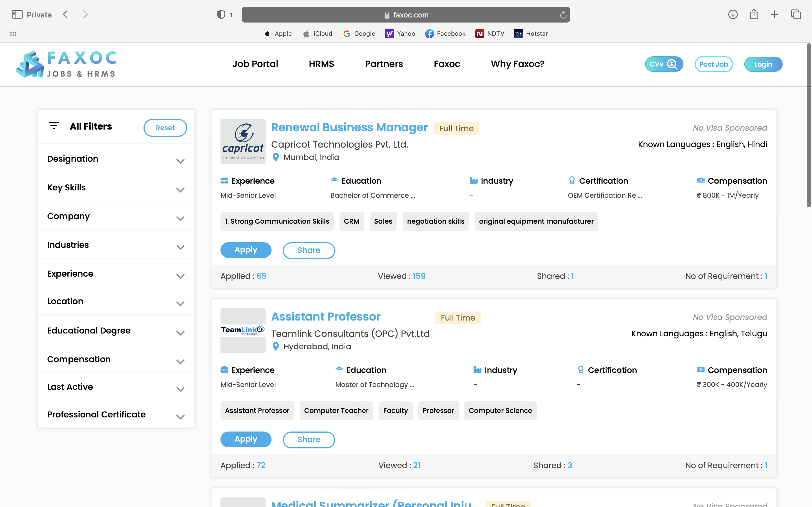Apply to Renewal Business Manager job
The image size is (812, 507).
point(246,250)
